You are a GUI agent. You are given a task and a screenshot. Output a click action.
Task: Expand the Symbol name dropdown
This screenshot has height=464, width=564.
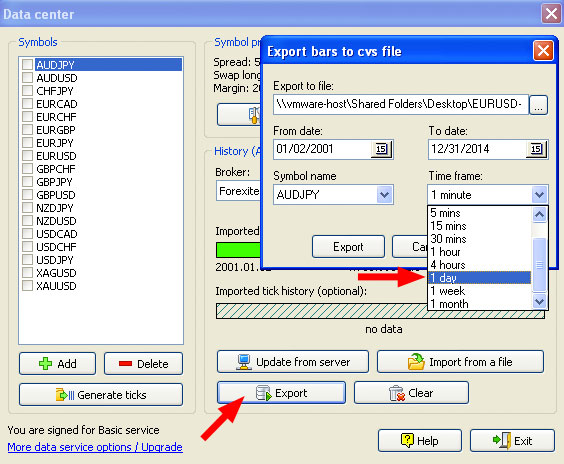[385, 195]
